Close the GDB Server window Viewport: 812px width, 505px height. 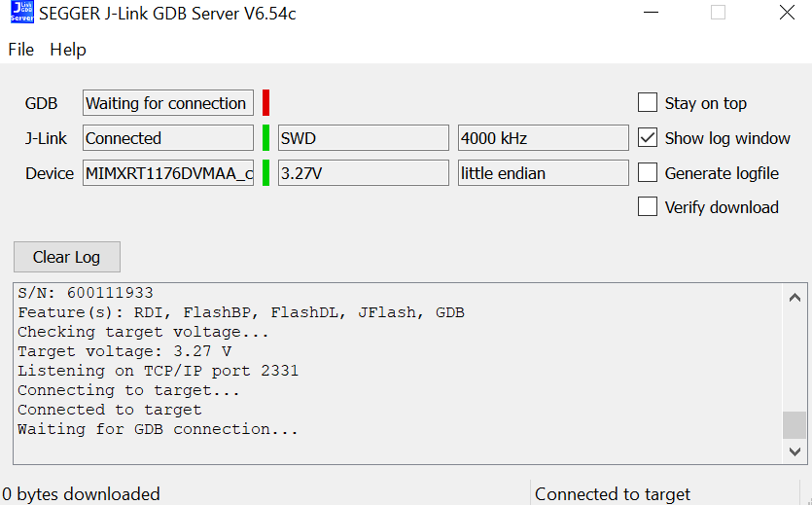787,13
